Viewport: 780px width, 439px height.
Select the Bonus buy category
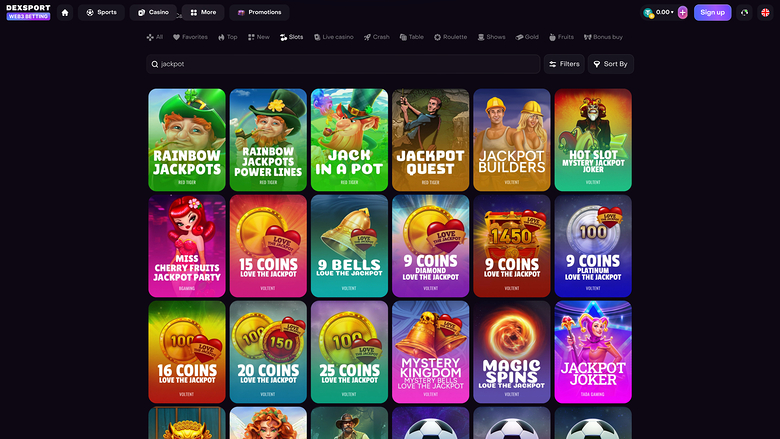(x=603, y=37)
